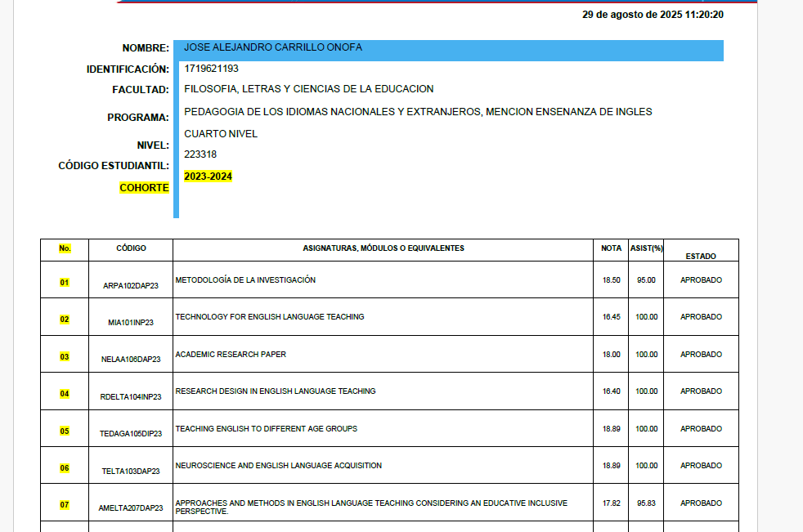The width and height of the screenshot is (803, 532).
Task: Select the grade 18.00 for Academic Research Paper
Action: pos(611,355)
